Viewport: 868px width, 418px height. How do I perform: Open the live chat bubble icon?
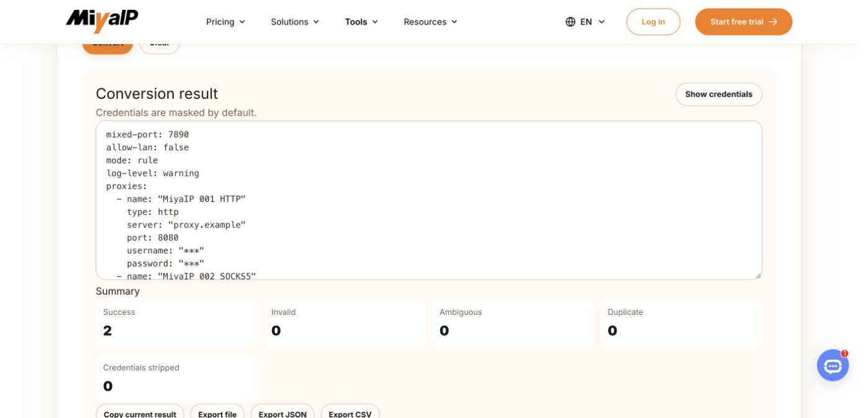(x=833, y=365)
